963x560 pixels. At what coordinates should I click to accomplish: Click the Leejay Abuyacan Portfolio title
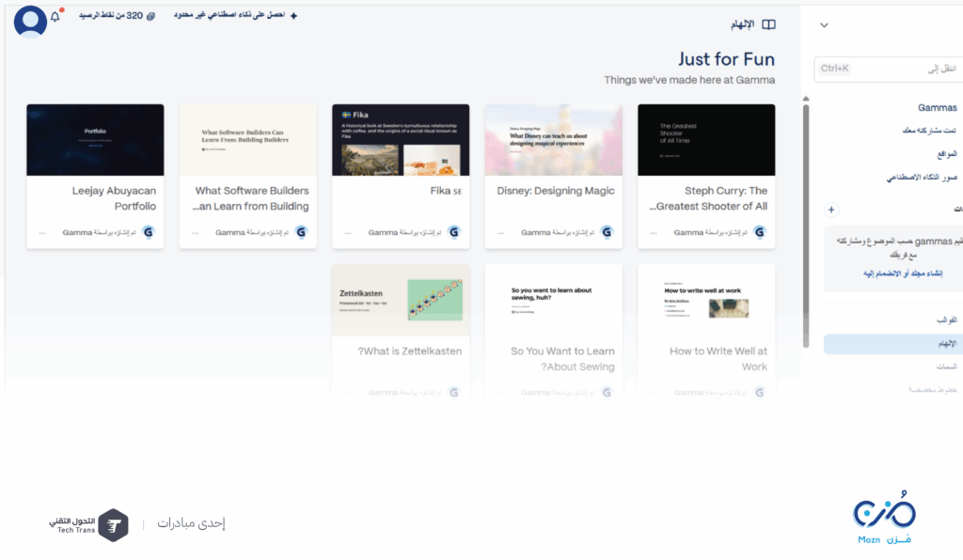(114, 199)
